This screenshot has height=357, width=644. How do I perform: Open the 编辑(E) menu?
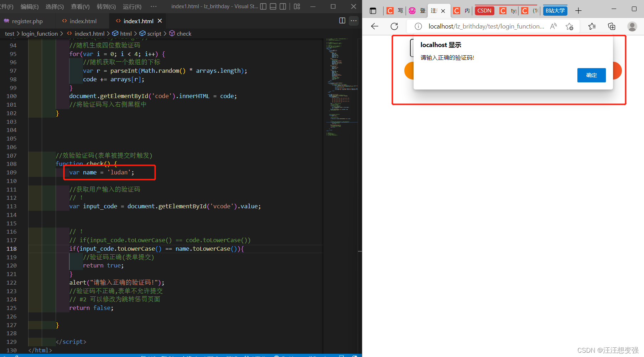click(30, 6)
